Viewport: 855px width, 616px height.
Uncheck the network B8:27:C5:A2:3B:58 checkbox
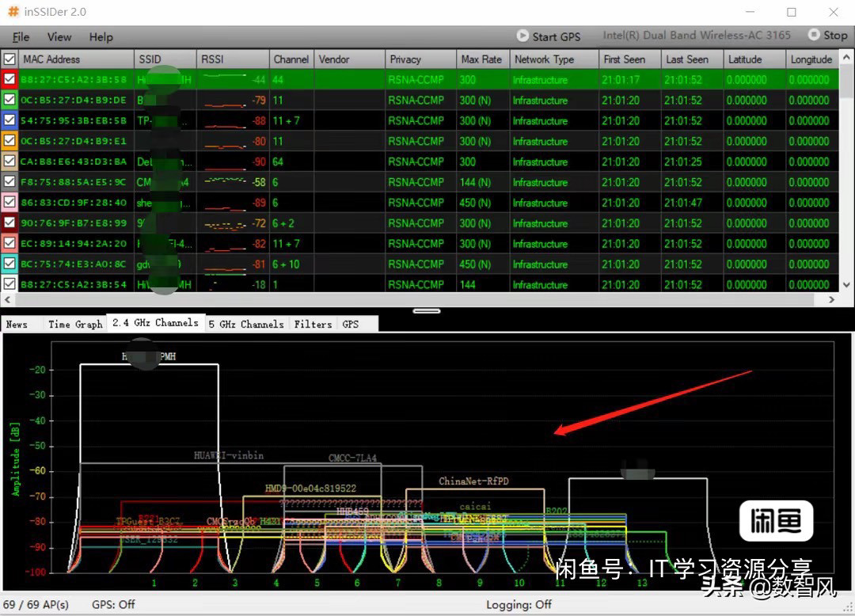point(9,80)
